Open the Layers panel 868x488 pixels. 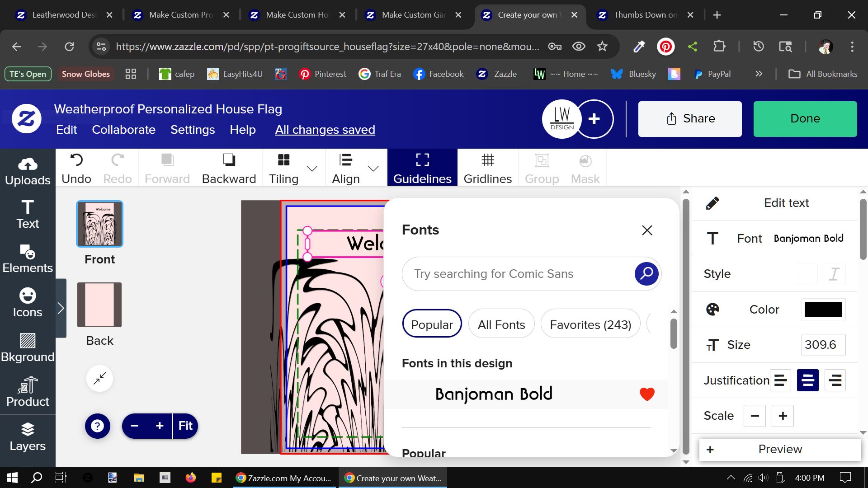point(28,437)
